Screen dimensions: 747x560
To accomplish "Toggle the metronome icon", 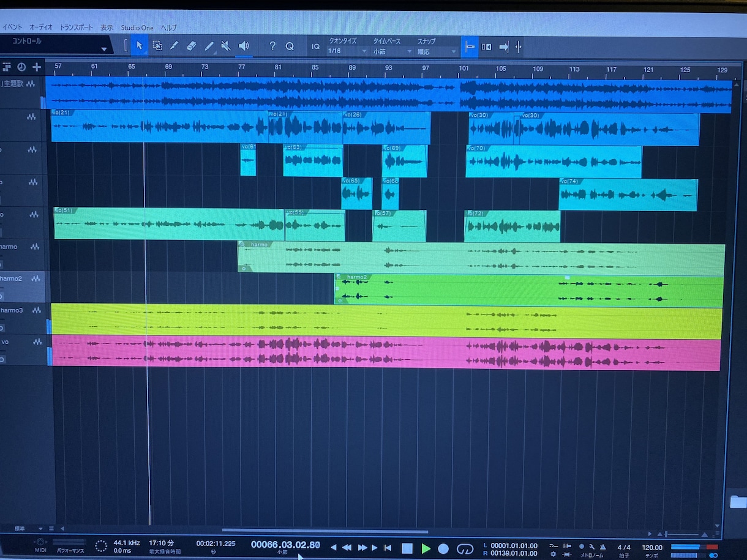I will [x=602, y=547].
